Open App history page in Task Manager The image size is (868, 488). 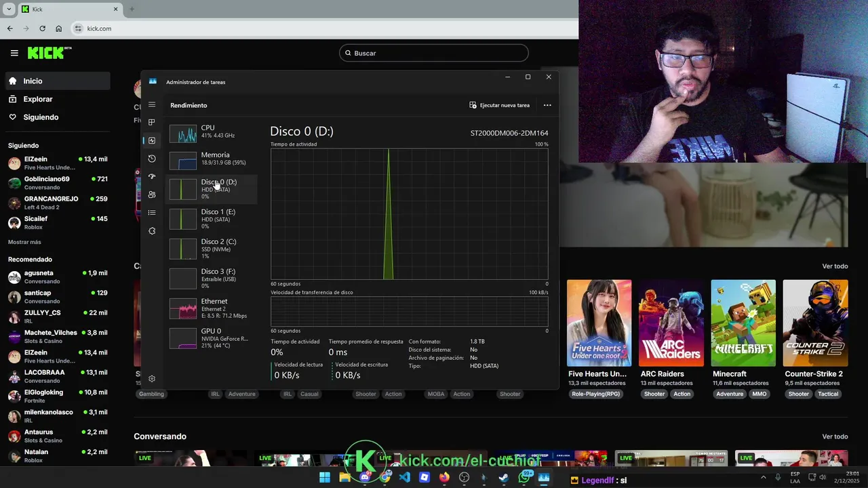(x=152, y=159)
